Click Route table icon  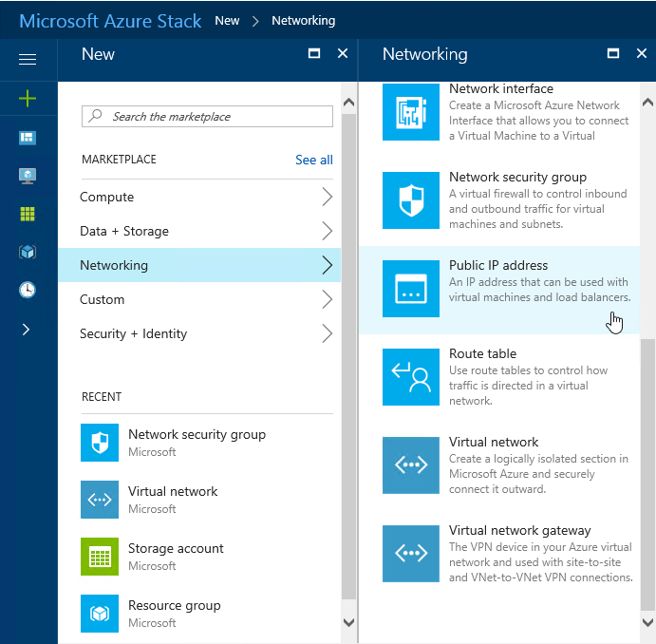tap(411, 377)
